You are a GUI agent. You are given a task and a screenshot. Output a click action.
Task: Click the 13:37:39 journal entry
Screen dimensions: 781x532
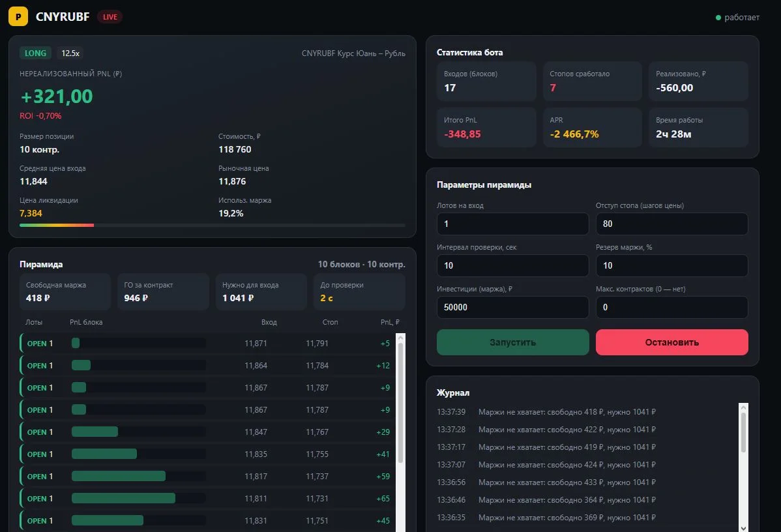pos(546,412)
